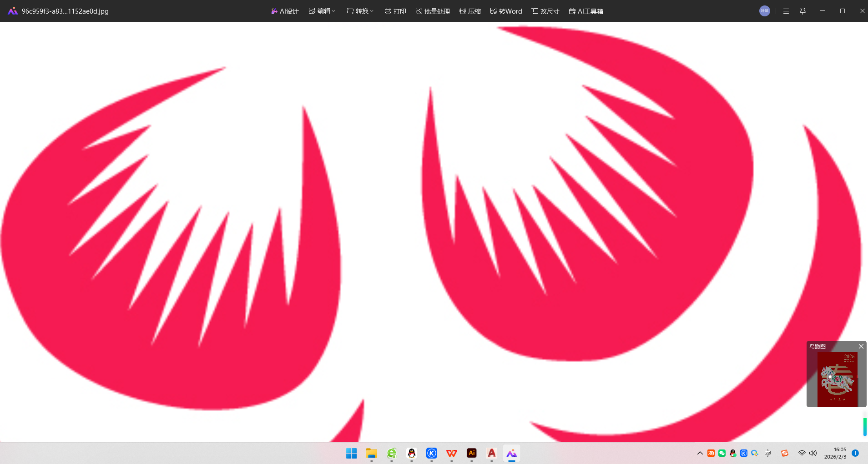This screenshot has height=464, width=868.
Task: Expand the 编辑 dropdown menu
Action: click(x=322, y=11)
